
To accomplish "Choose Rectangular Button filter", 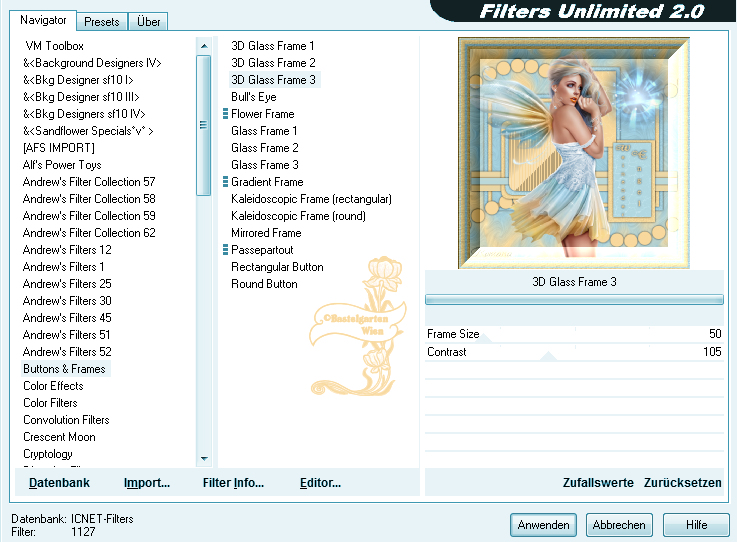I will pos(277,267).
